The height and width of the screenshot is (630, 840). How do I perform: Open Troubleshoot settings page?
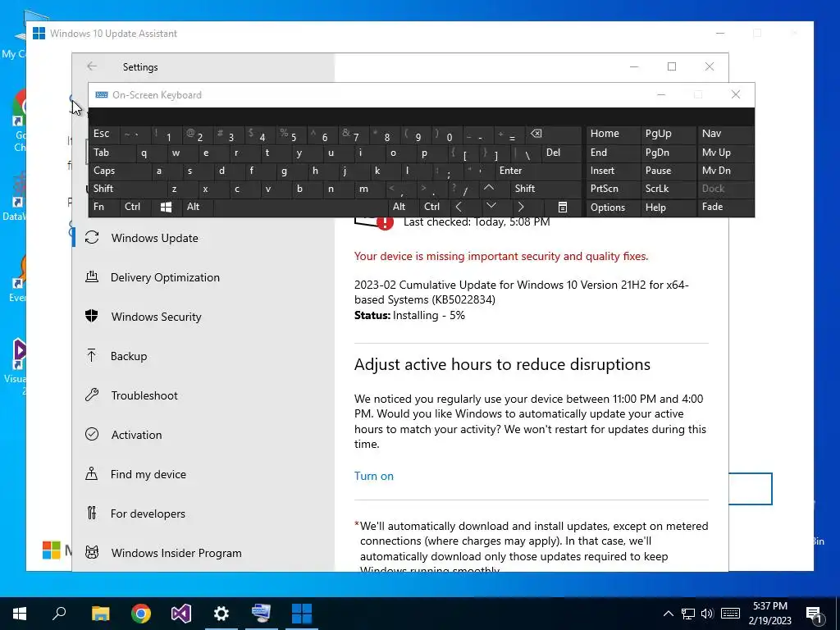point(203,395)
